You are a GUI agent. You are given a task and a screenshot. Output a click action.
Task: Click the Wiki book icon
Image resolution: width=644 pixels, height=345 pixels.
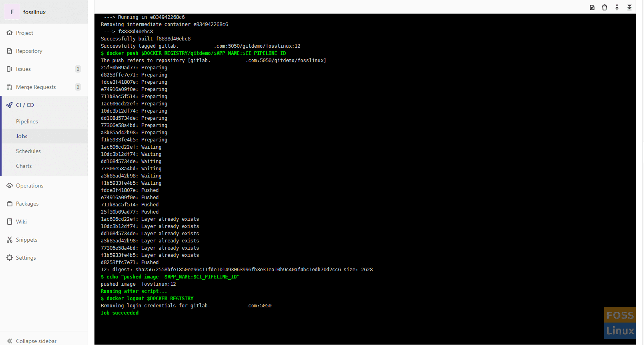click(x=10, y=222)
